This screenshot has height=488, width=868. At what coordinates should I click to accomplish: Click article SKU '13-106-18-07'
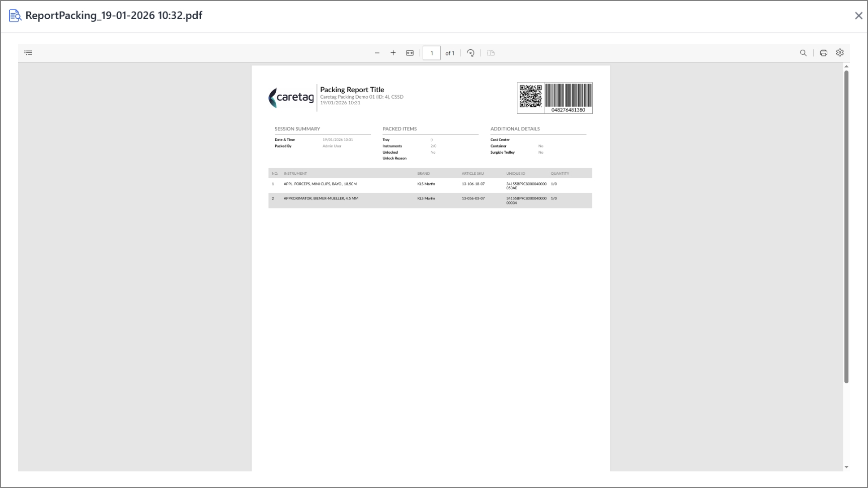tap(473, 184)
